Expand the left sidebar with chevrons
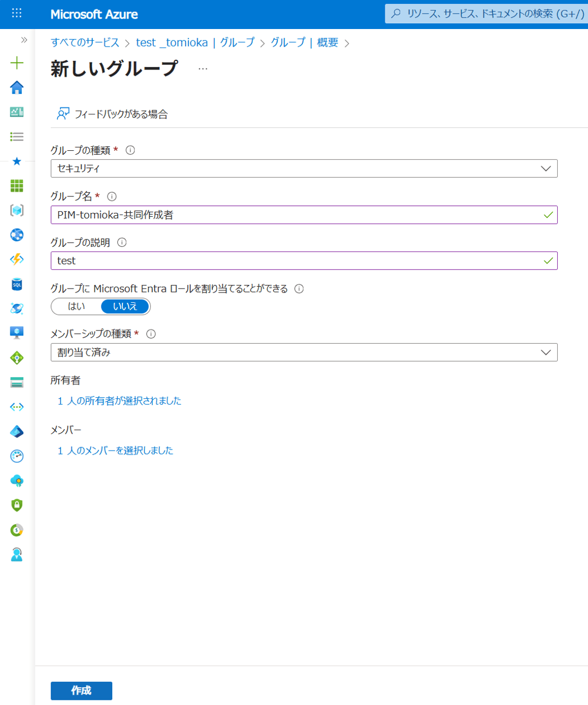Screen dimensions: 588x705 click(24, 40)
